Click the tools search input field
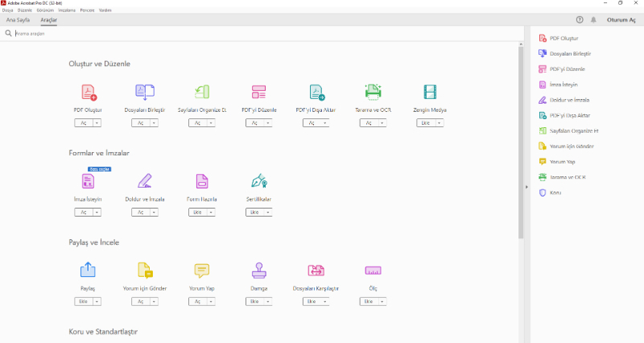 [x=263, y=34]
